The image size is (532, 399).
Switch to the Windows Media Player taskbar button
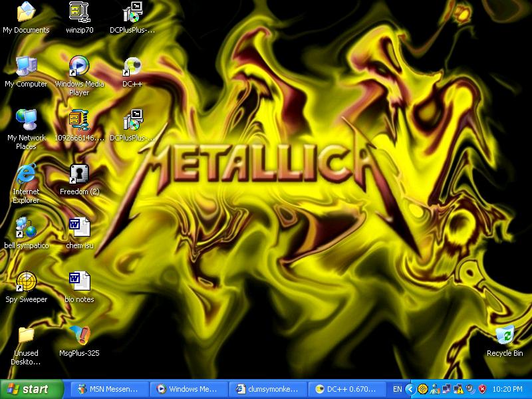(x=189, y=389)
